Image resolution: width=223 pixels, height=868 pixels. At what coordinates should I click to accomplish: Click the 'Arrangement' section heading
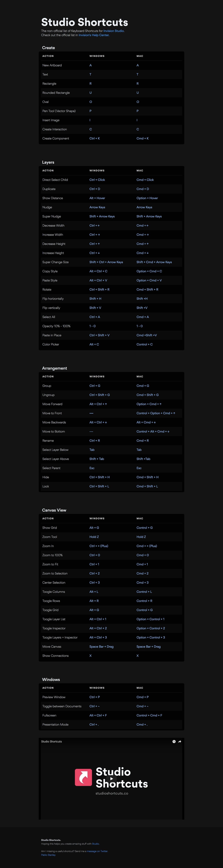click(55, 368)
